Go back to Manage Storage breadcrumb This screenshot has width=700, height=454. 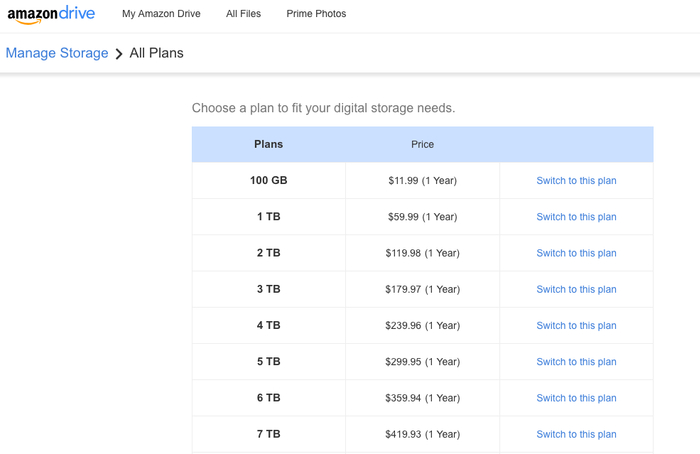(57, 53)
